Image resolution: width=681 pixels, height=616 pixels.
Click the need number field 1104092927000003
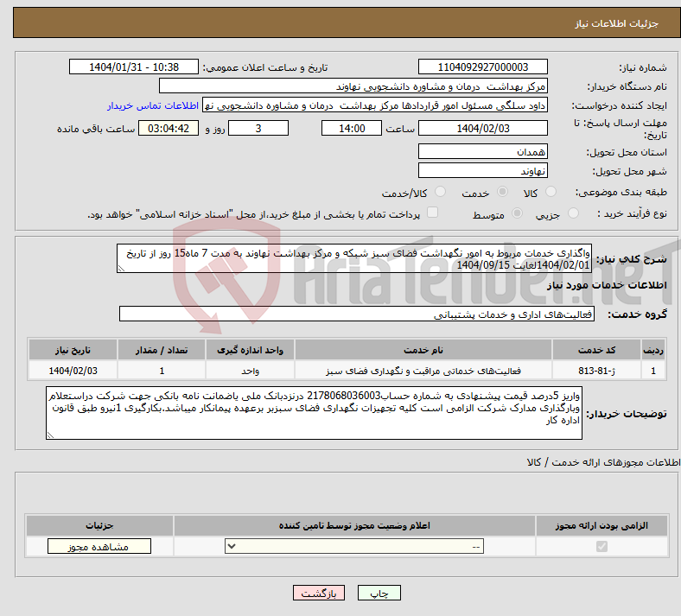coord(482,67)
